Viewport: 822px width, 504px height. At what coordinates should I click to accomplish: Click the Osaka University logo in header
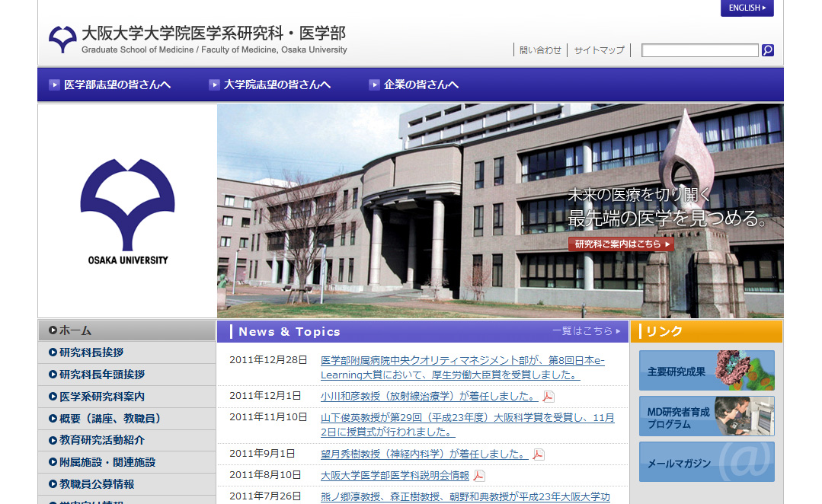[62, 40]
